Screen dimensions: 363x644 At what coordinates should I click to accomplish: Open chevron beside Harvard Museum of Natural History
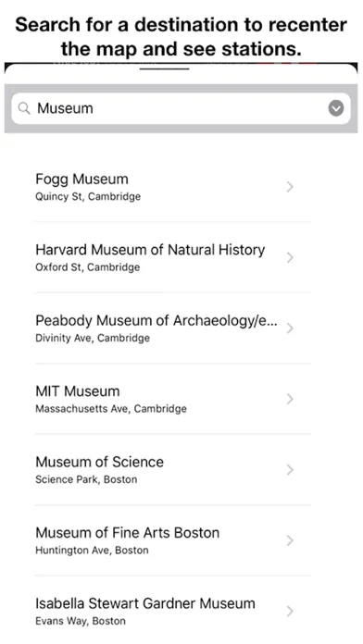(x=290, y=258)
